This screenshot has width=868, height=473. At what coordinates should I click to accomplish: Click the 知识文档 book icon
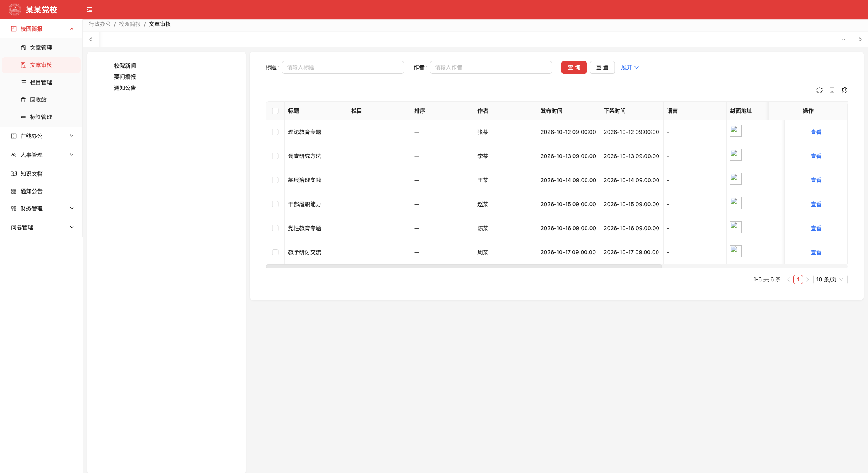coord(14,174)
